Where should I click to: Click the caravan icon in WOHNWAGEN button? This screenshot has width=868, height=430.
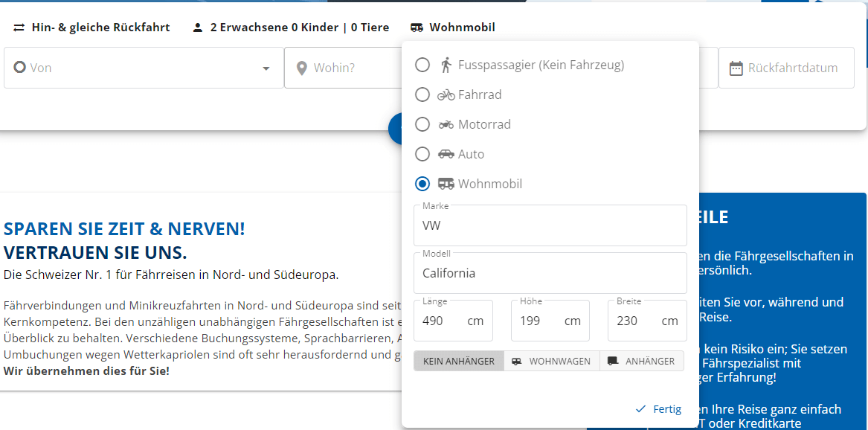516,362
